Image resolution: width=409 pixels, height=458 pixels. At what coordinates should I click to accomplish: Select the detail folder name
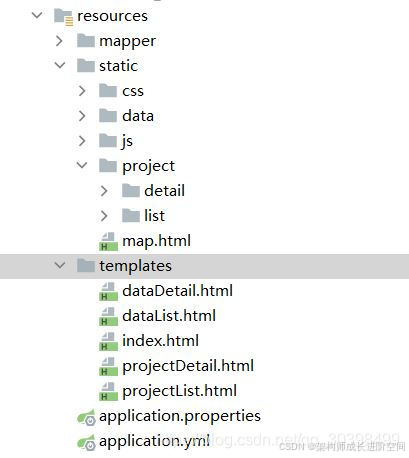(x=164, y=191)
